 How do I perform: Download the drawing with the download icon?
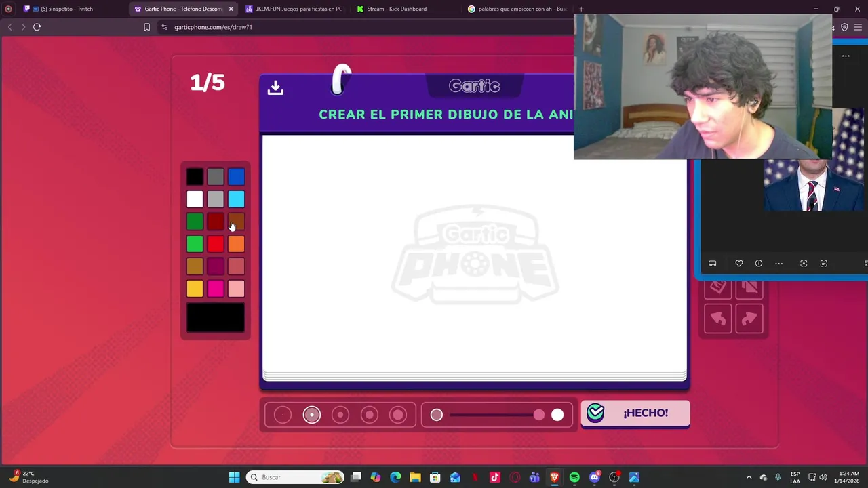pos(275,87)
